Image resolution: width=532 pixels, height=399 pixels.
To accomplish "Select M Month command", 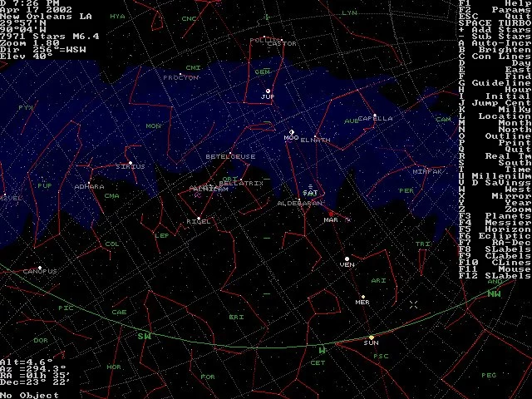I will [x=495, y=123].
